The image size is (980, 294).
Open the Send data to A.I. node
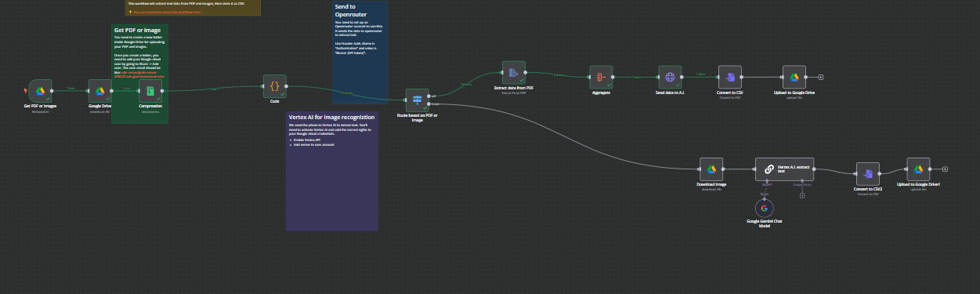[671, 77]
